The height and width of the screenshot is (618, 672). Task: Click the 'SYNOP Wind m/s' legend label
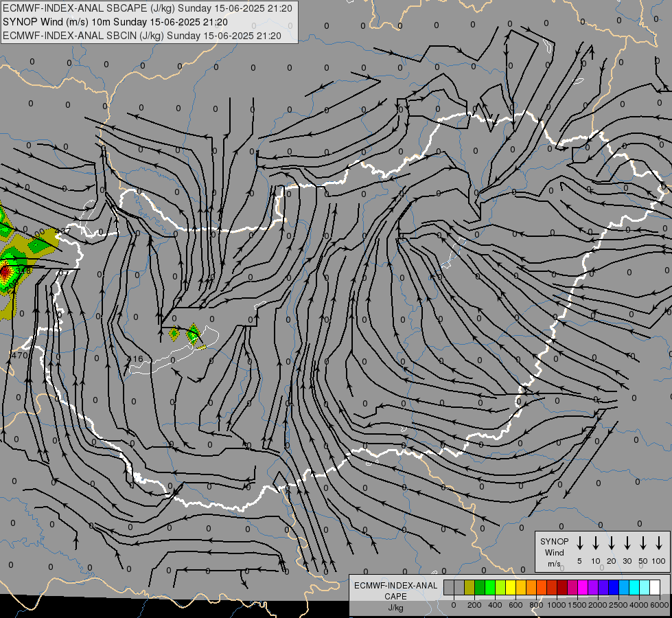[554, 552]
